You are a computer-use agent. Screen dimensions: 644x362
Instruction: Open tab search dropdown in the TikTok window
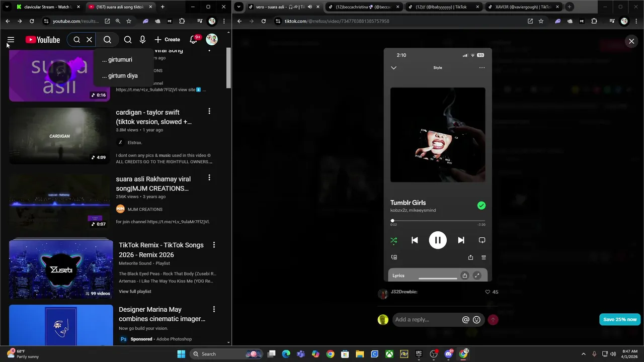click(239, 7)
